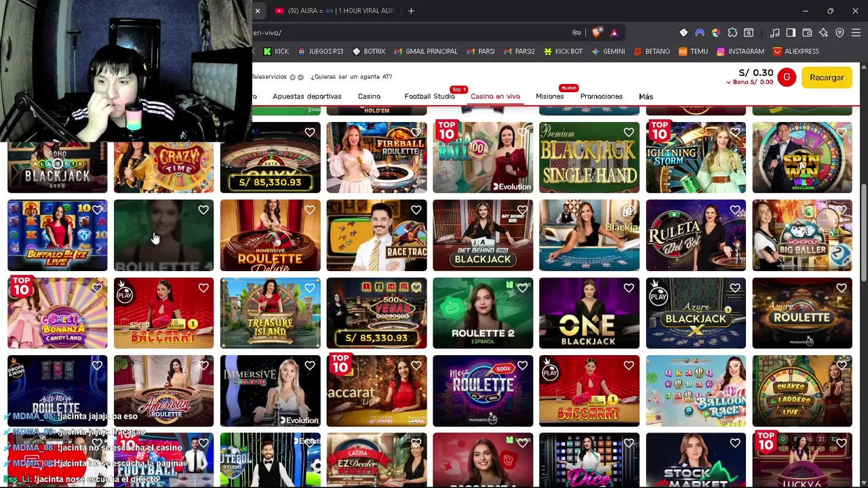Open a new browser tab with plus icon

[411, 11]
